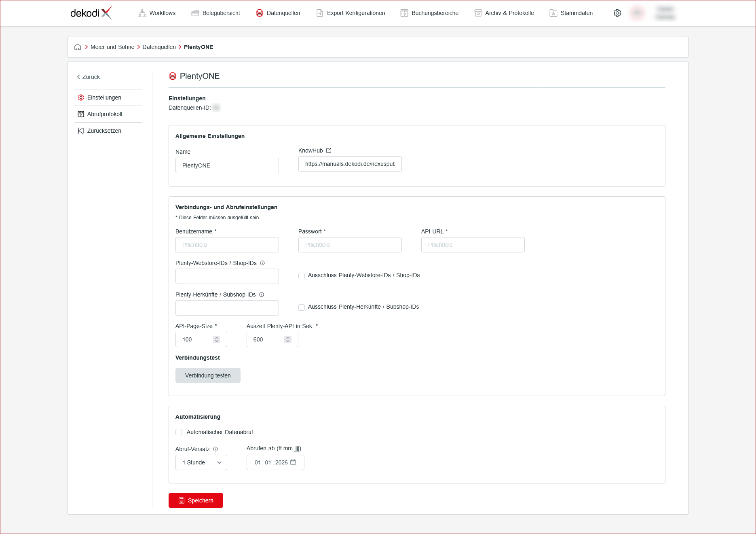Open Stammdaten menu item
This screenshot has height=534, width=756.
coord(577,13)
